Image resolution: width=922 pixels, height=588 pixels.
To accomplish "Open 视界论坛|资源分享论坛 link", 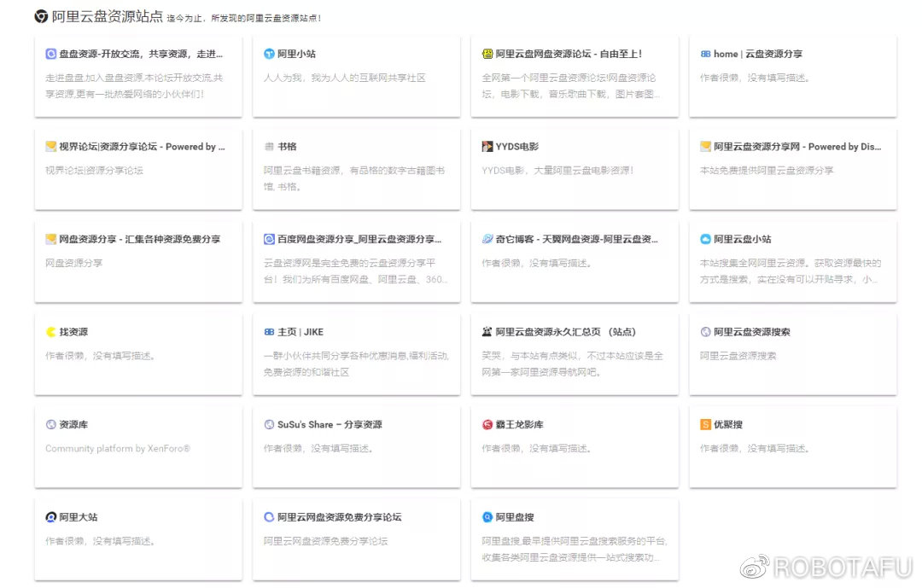I will [x=143, y=147].
